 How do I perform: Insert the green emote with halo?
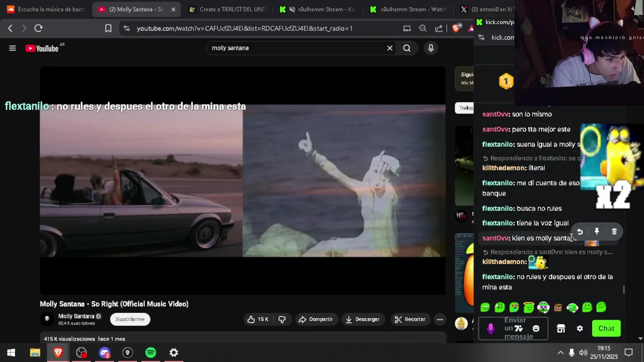529,307
